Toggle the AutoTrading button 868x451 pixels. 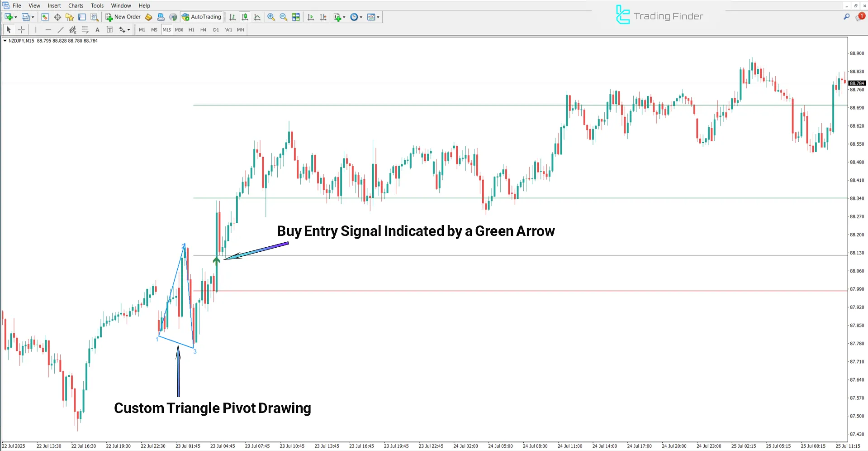pyautogui.click(x=201, y=17)
